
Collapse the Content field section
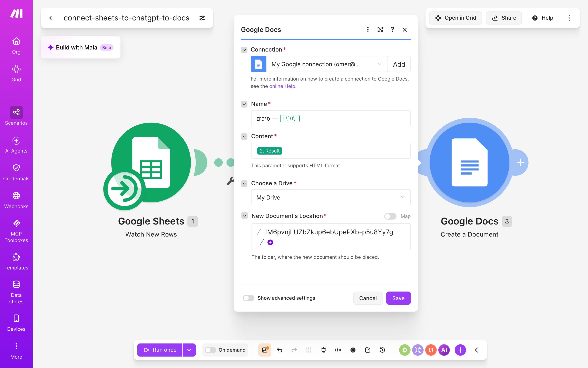point(244,136)
